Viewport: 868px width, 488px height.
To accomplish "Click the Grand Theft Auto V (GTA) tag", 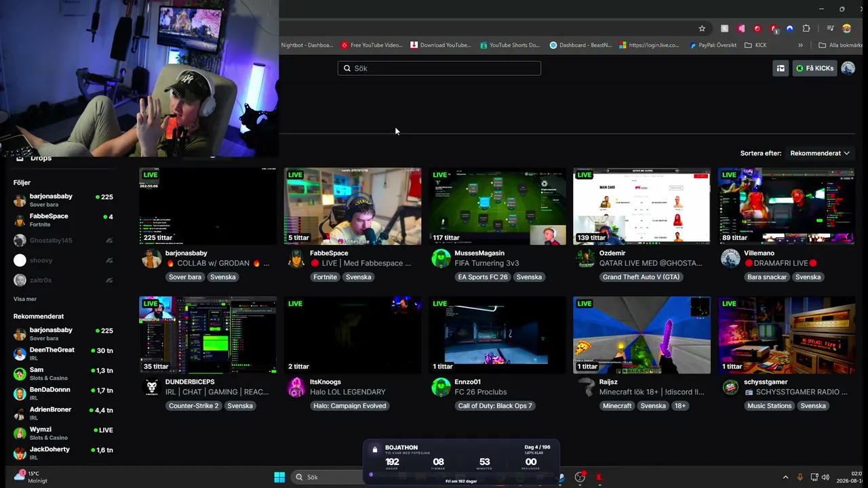I will coord(641,277).
